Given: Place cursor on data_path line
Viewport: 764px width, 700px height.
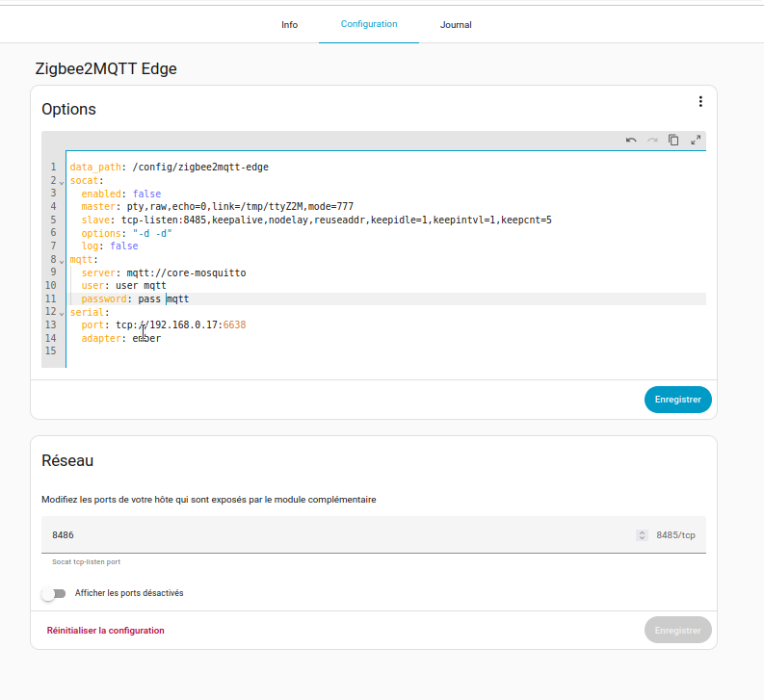Looking at the screenshot, I should coord(169,168).
